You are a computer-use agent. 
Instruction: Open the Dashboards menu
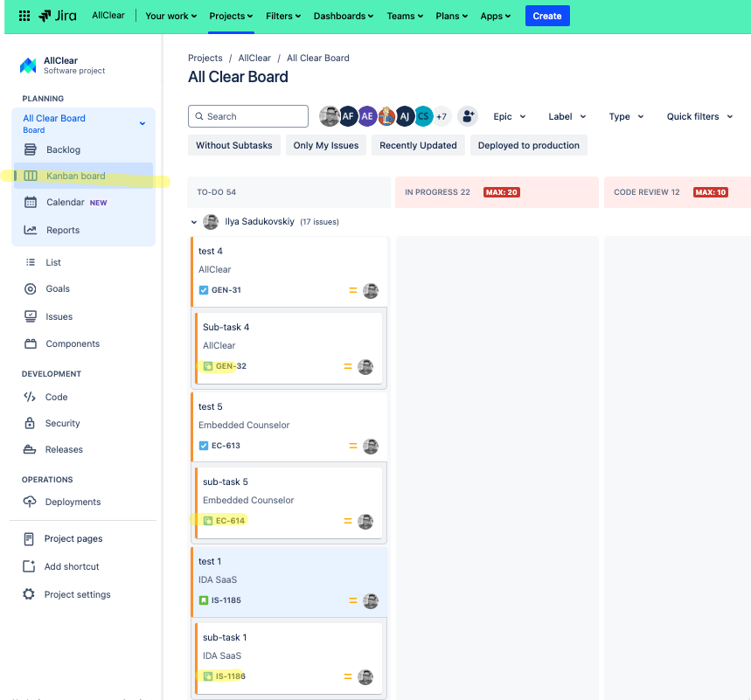click(343, 16)
